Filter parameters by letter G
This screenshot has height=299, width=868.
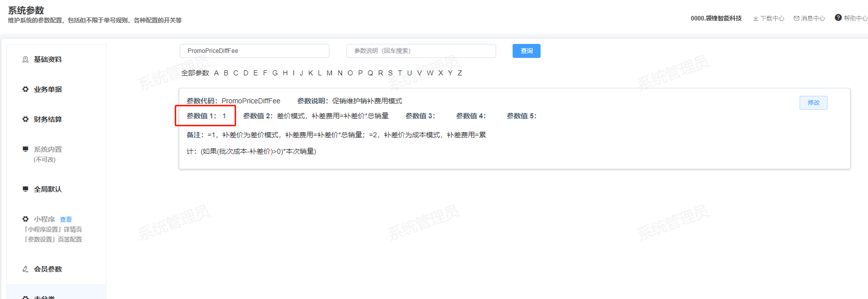(275, 73)
